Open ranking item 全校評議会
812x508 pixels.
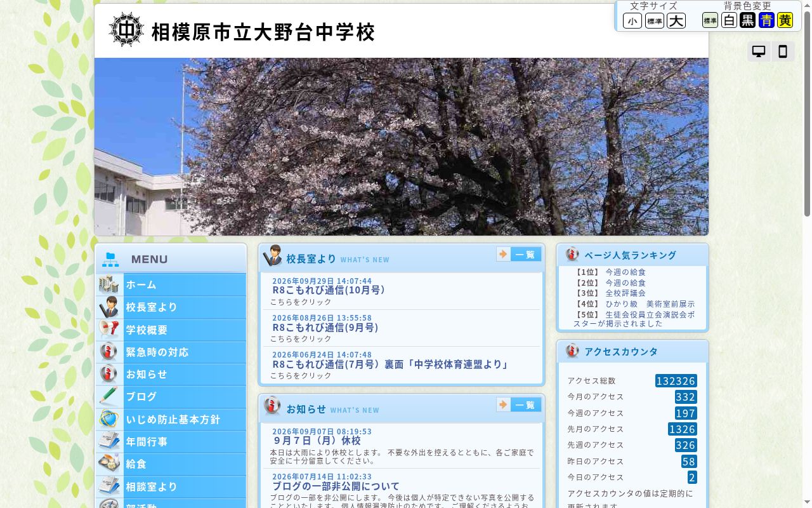tap(625, 293)
